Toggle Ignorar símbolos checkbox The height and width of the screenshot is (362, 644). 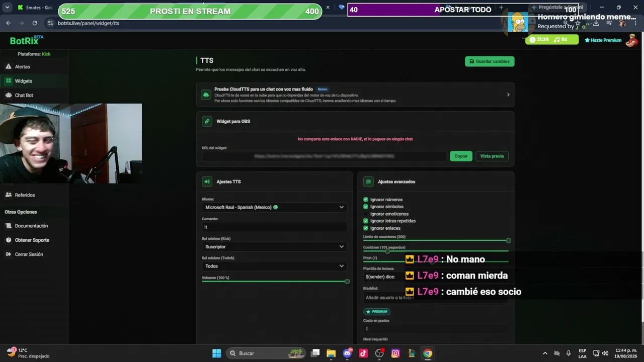366,207
